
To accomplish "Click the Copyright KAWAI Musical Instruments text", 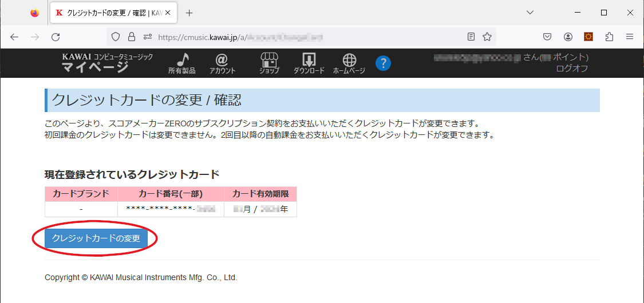I will [141, 278].
